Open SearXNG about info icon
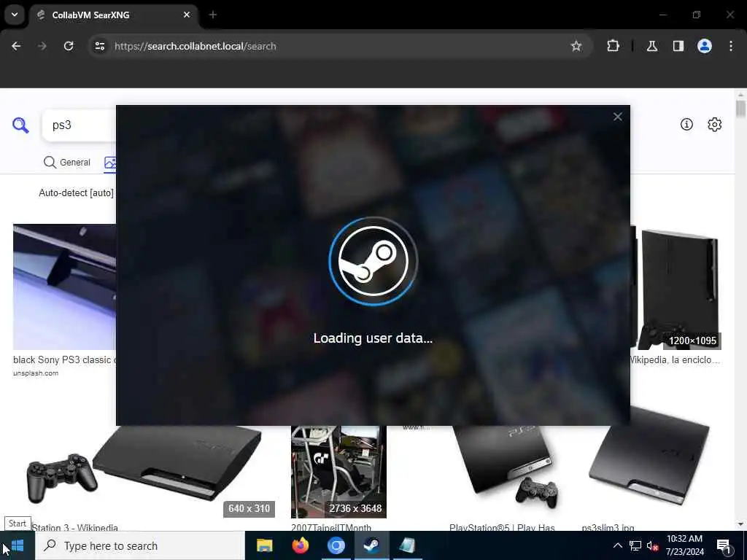Image resolution: width=747 pixels, height=560 pixels. tap(686, 124)
